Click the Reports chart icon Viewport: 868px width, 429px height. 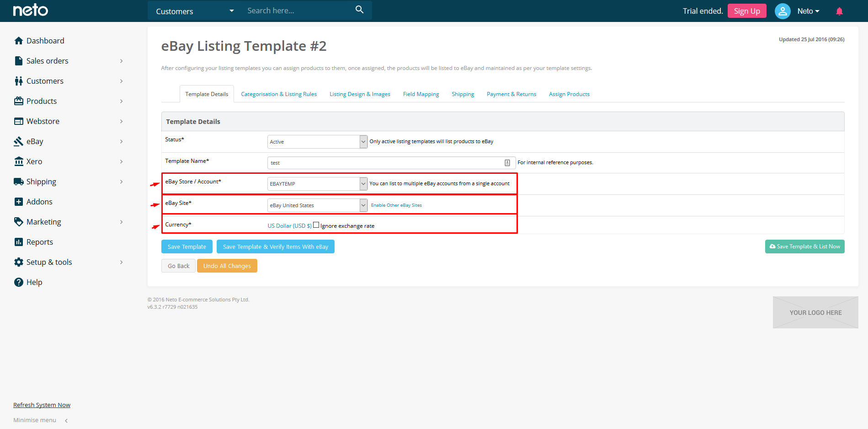(x=19, y=242)
